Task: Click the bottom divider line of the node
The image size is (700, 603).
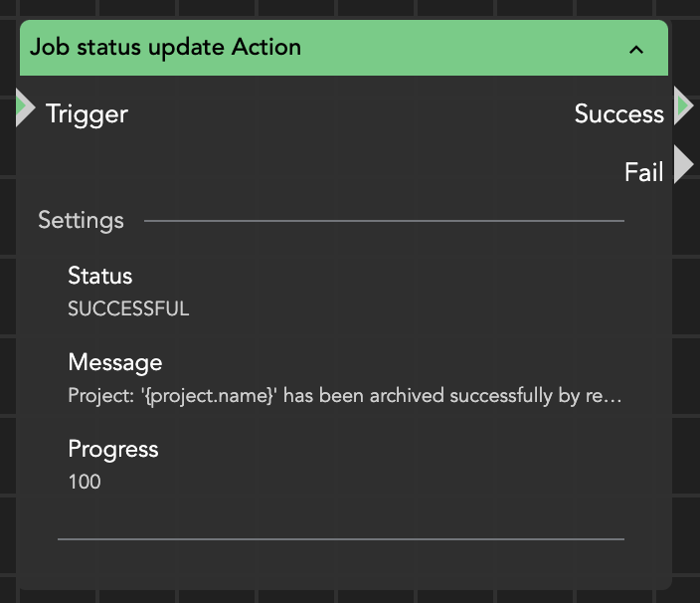Action: [x=340, y=539]
